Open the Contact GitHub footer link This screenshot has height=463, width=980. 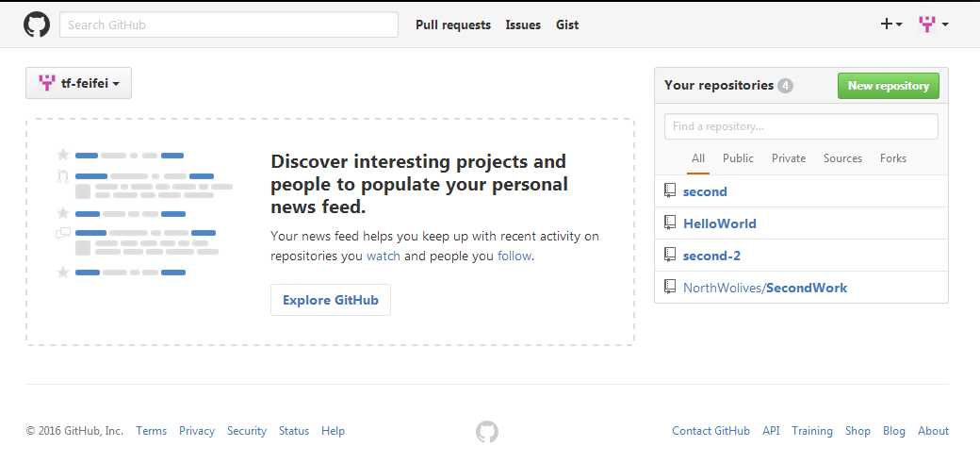(710, 431)
